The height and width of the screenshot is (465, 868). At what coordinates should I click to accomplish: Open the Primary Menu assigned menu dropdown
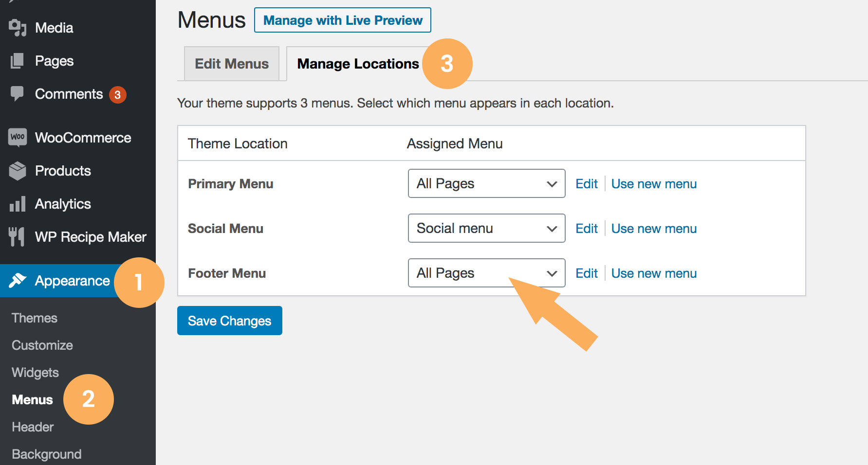486,183
